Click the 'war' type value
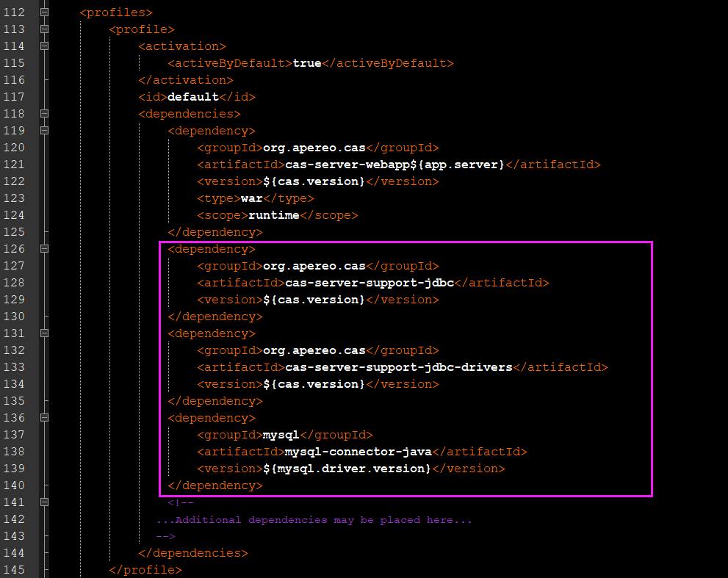Viewport: 728px width, 578px height. click(252, 198)
